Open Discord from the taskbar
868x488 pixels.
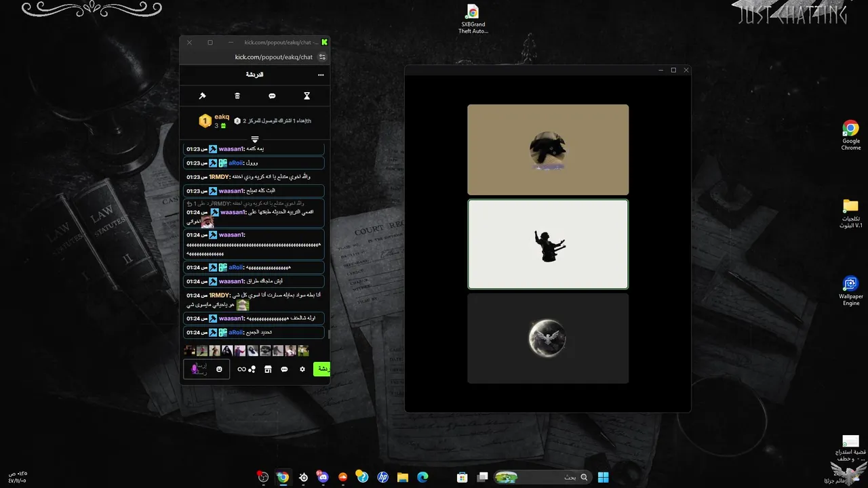[x=323, y=477]
